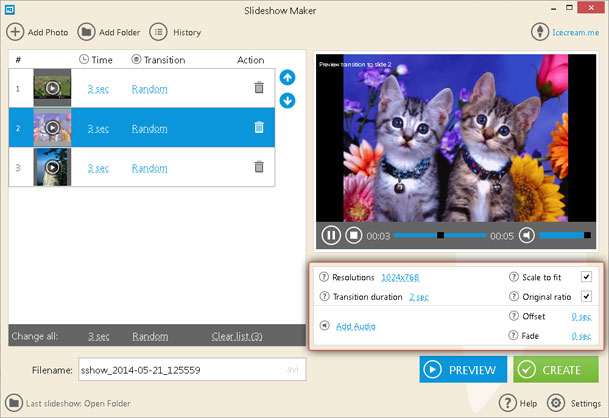
Task: Open slide 2 time 3 sec dropdown
Action: pos(98,129)
